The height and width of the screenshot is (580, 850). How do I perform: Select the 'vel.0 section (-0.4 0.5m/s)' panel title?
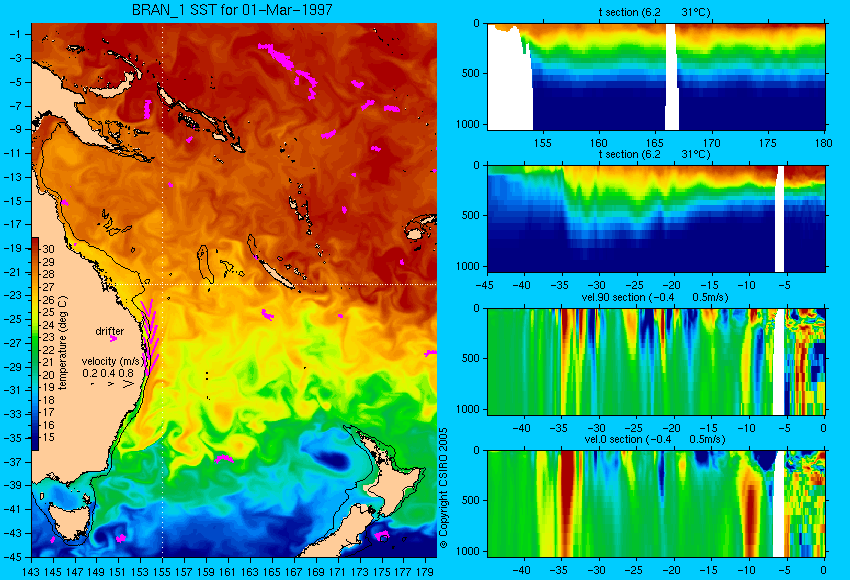point(655,439)
